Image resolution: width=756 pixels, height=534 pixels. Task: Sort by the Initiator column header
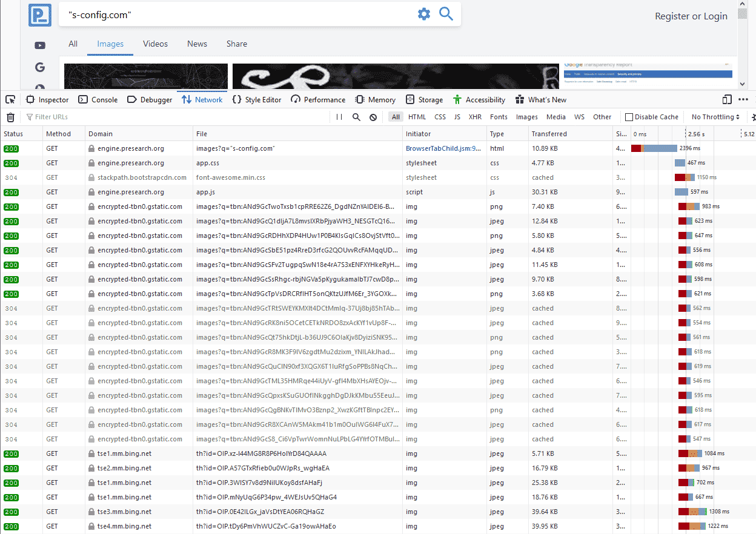445,134
